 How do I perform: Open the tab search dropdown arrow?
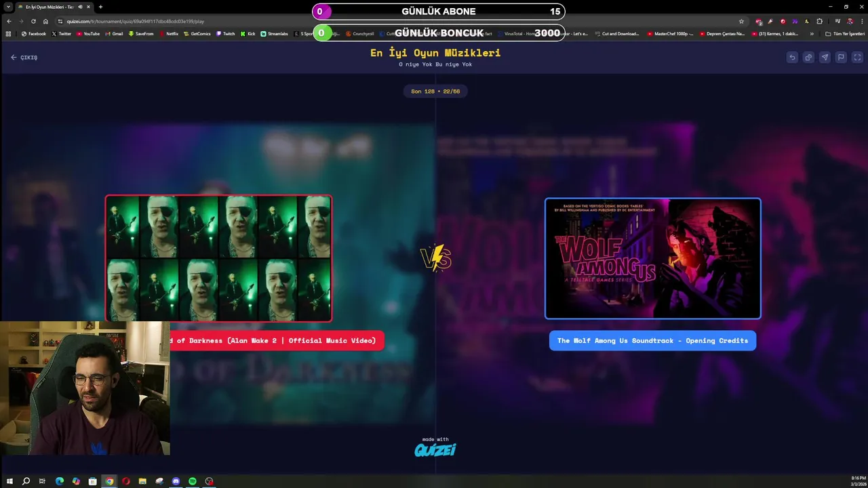pyautogui.click(x=7, y=7)
